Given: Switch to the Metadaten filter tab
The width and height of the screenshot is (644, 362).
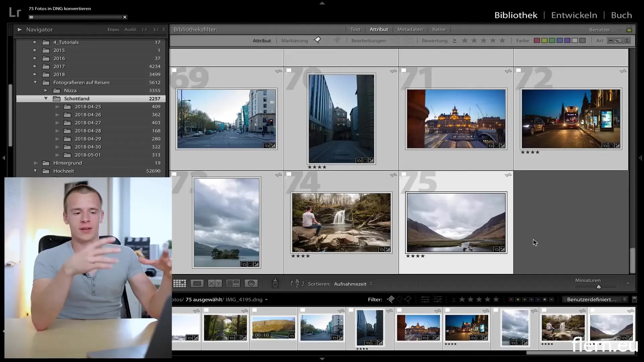Looking at the screenshot, I should click(x=410, y=29).
